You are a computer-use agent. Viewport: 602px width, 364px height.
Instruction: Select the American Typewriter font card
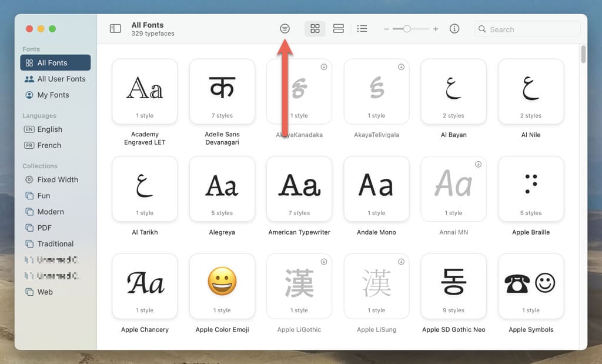pos(299,189)
